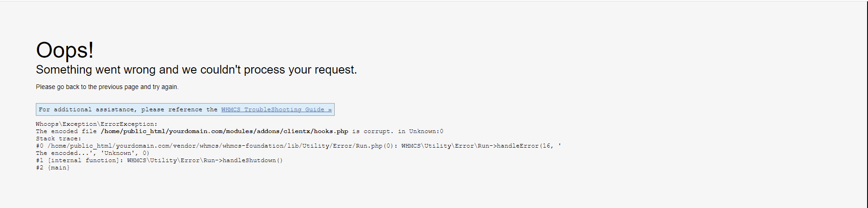The height and width of the screenshot is (208, 868).
Task: Click the "#2 {main}" trace line
Action: 53,168
